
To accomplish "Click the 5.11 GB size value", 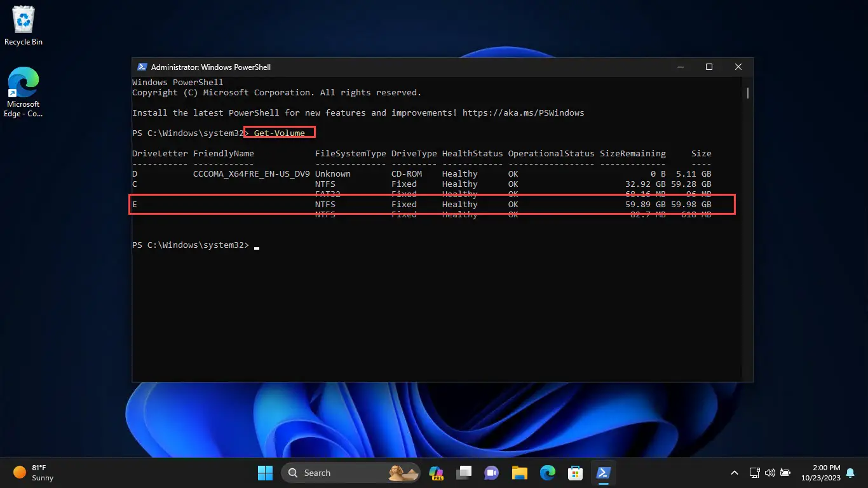I will click(694, 173).
